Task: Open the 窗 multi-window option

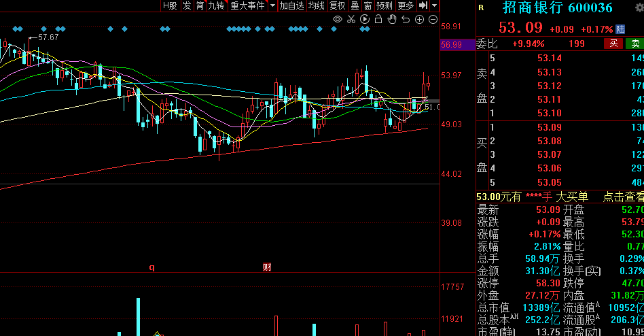Action: (x=368, y=5)
